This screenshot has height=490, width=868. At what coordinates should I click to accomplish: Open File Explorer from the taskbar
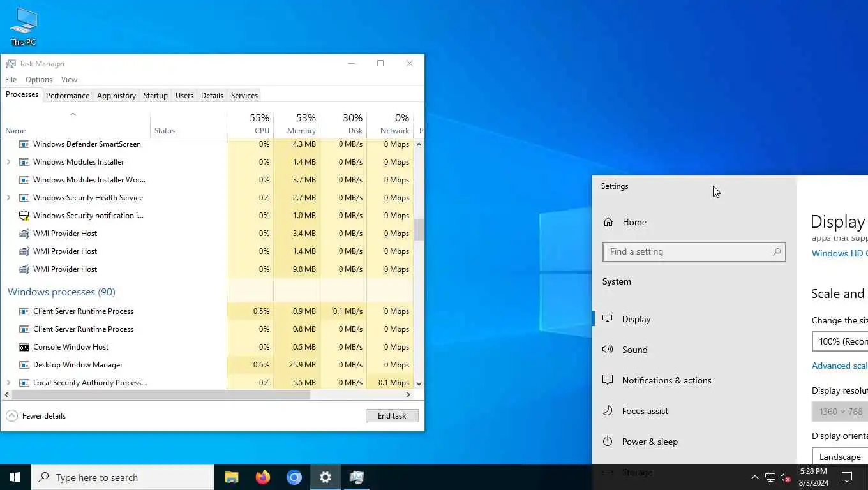point(231,477)
